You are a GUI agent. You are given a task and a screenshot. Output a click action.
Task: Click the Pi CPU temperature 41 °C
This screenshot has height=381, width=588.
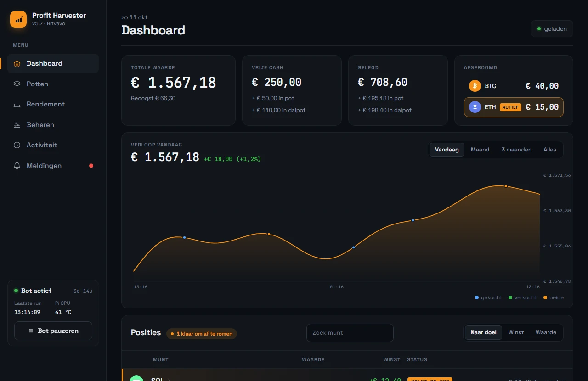[63, 312]
